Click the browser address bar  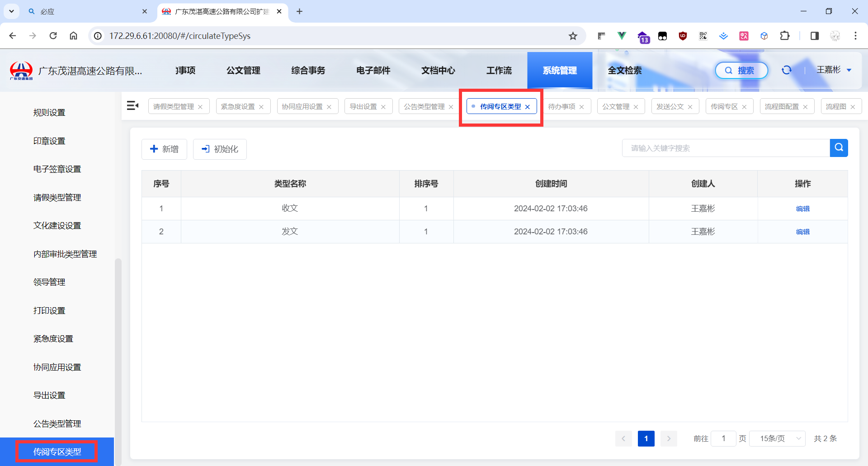point(337,36)
